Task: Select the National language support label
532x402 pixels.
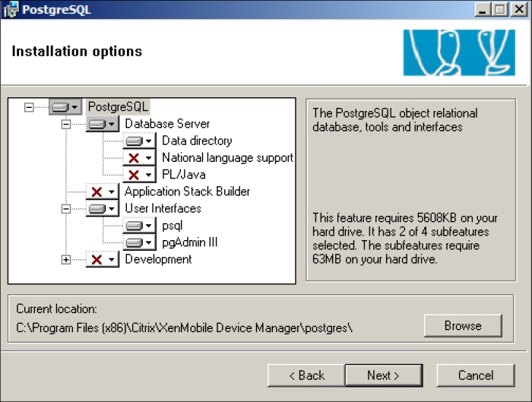Action: coord(227,158)
